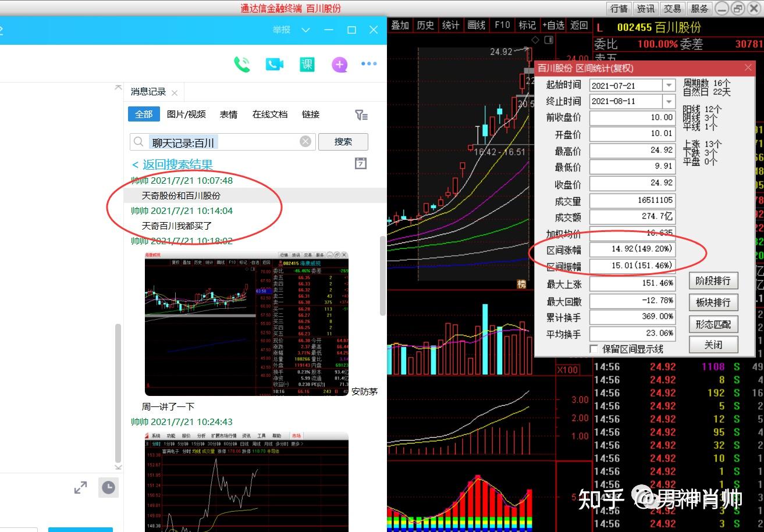The height and width of the screenshot is (532, 764).
Task: Start a video call in chat window
Action: 274,64
